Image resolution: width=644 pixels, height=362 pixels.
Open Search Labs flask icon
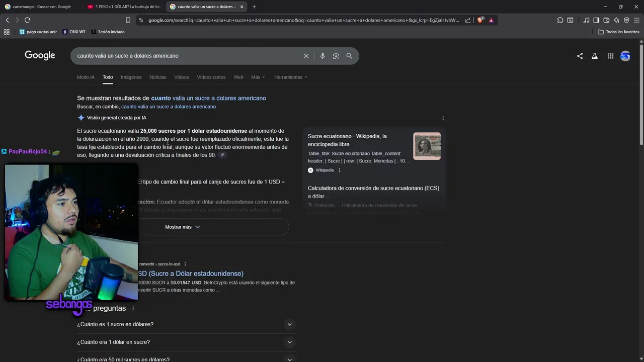595,56
